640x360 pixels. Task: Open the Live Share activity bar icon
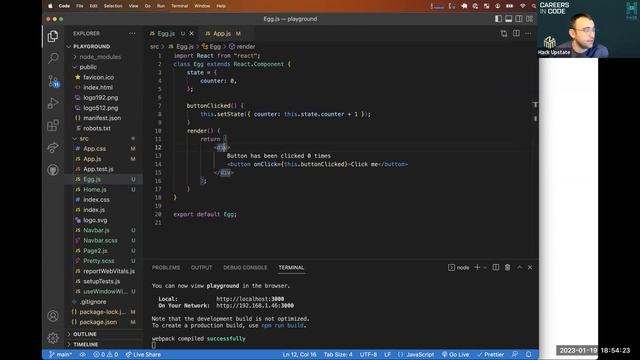click(x=53, y=147)
